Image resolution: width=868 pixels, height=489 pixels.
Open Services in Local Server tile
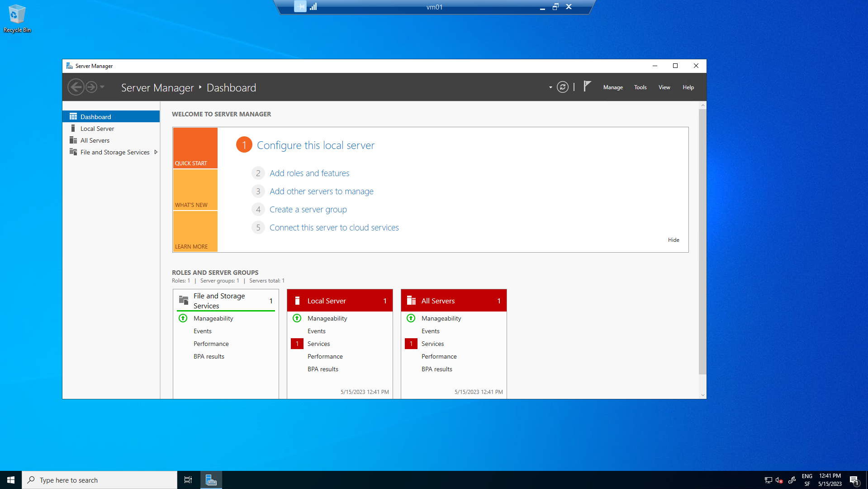(319, 344)
